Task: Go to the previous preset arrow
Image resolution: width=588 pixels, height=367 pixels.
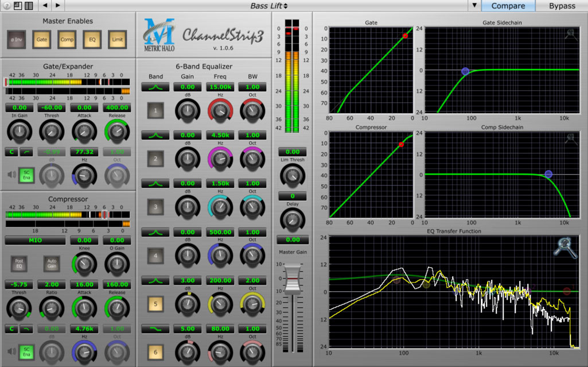Action: tap(45, 6)
